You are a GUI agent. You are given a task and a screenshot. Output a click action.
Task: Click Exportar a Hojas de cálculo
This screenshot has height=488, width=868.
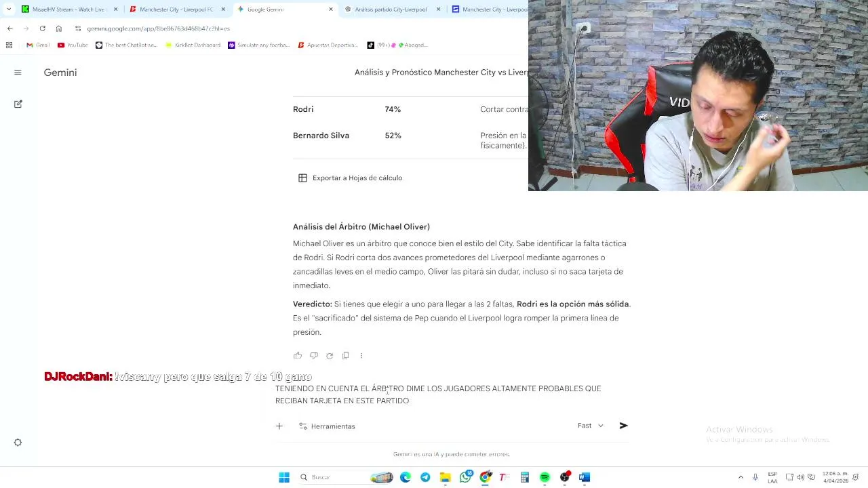[x=351, y=178]
